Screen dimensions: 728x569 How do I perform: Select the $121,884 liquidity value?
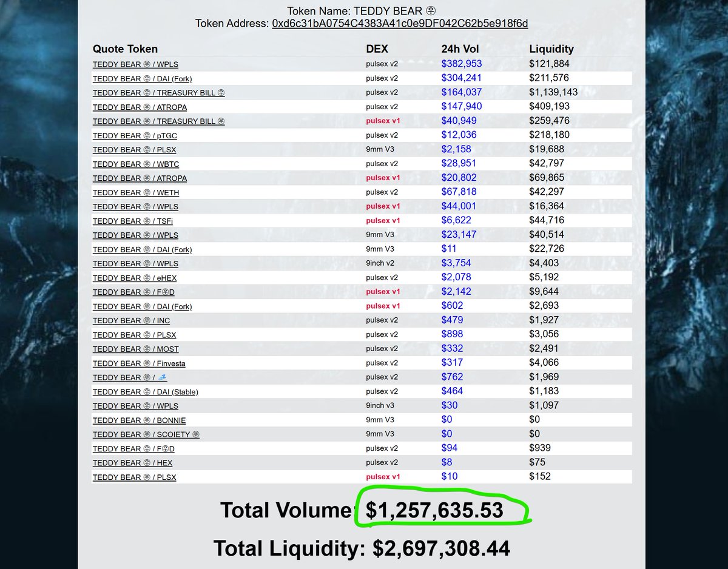tap(550, 64)
